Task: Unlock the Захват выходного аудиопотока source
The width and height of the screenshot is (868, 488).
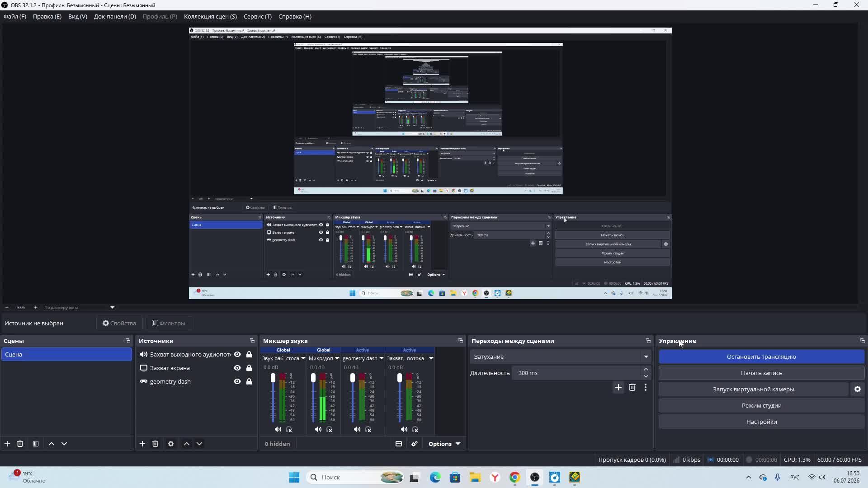Action: point(249,354)
